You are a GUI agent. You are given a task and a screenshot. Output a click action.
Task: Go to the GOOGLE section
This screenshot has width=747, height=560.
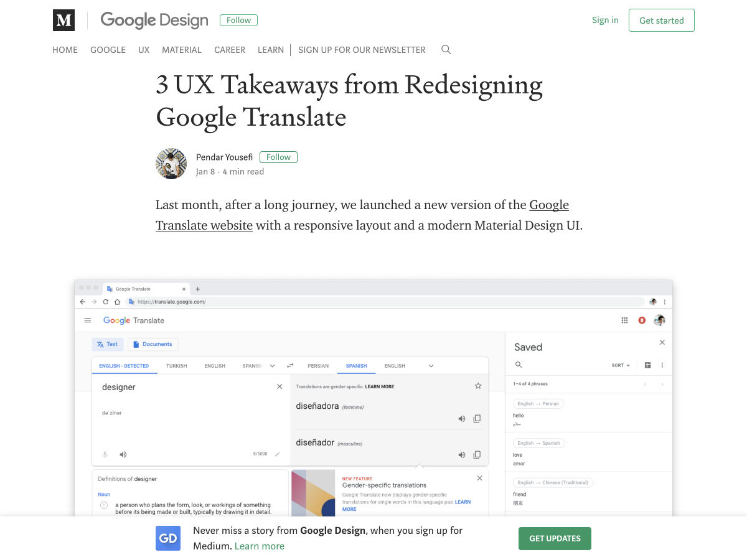coord(108,50)
